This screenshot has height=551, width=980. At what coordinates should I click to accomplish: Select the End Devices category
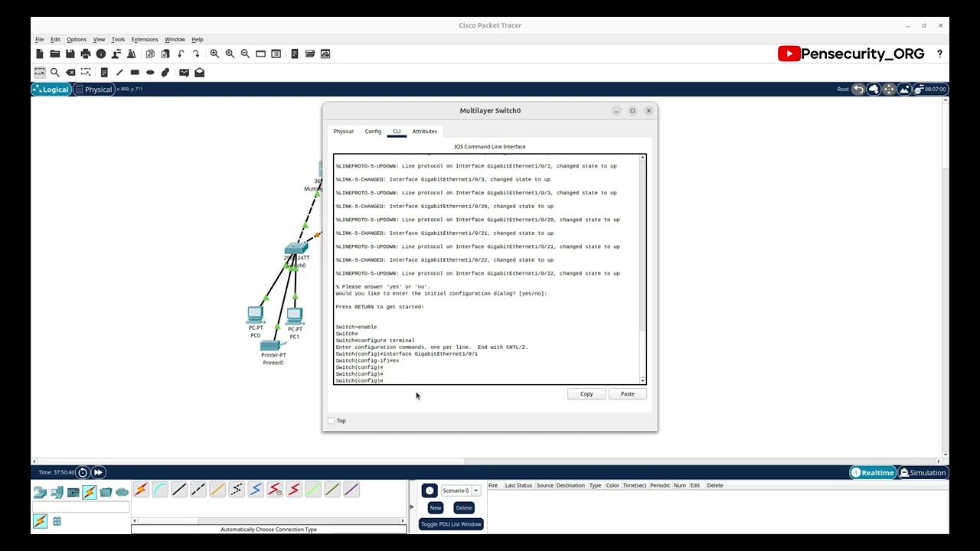[57, 492]
